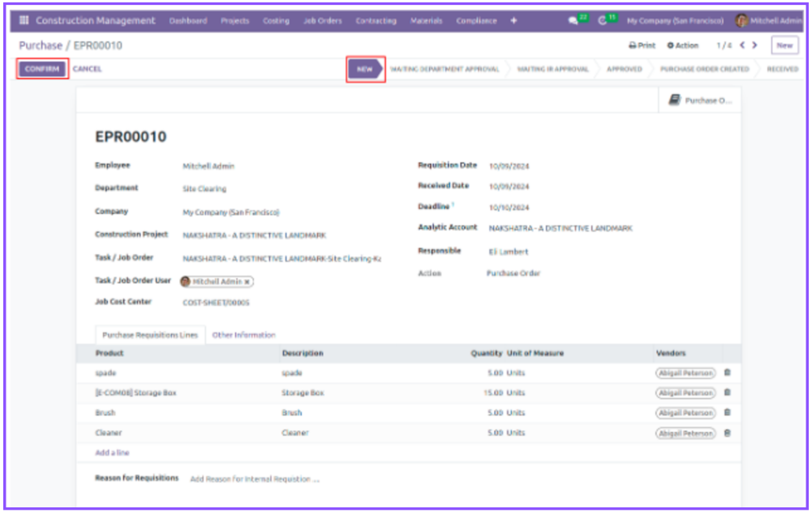Select Waiting Department Approval status stage
812x513 pixels.
pos(445,69)
